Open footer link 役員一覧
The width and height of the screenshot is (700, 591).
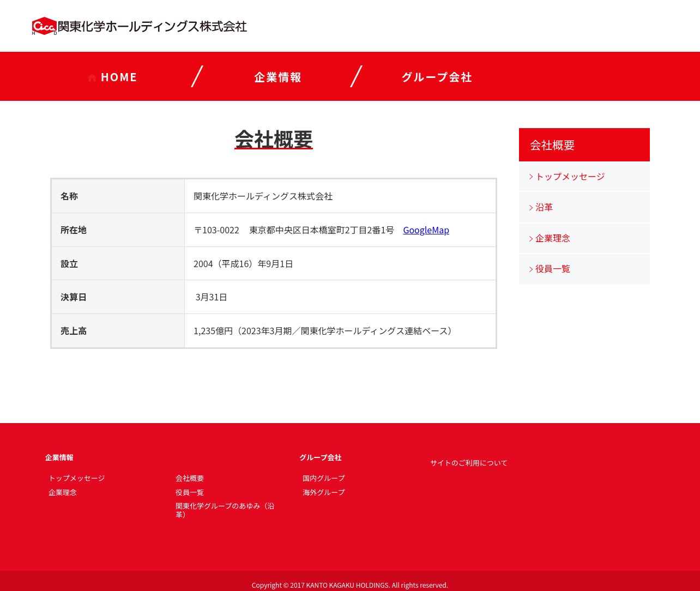click(190, 492)
